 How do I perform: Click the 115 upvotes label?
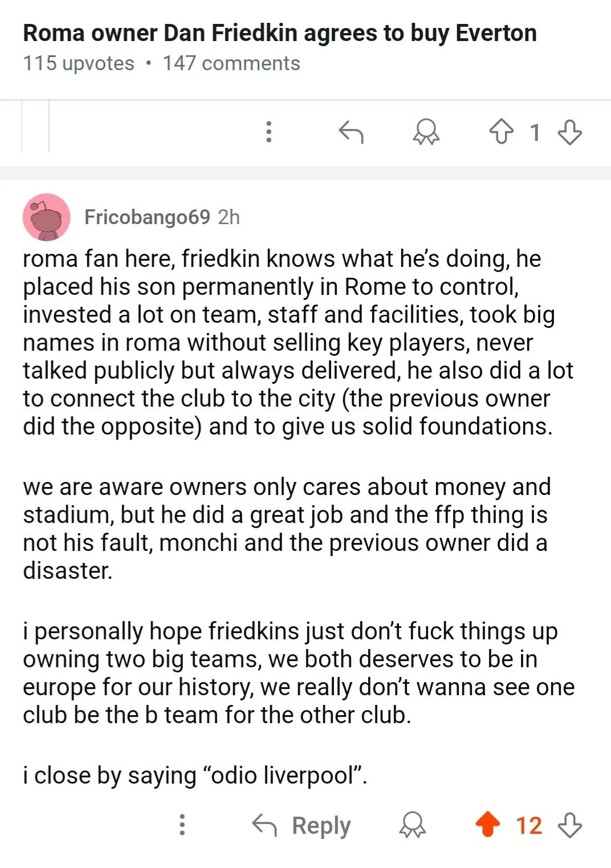79,63
